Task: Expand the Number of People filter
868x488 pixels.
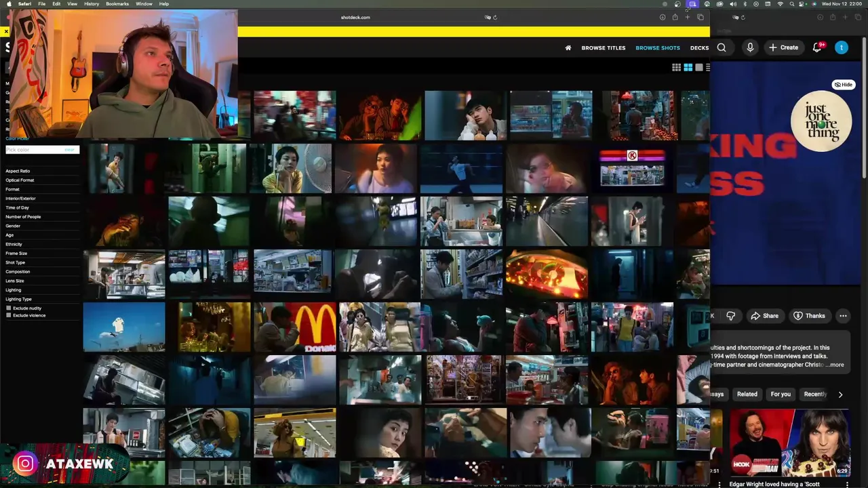Action: click(x=23, y=217)
